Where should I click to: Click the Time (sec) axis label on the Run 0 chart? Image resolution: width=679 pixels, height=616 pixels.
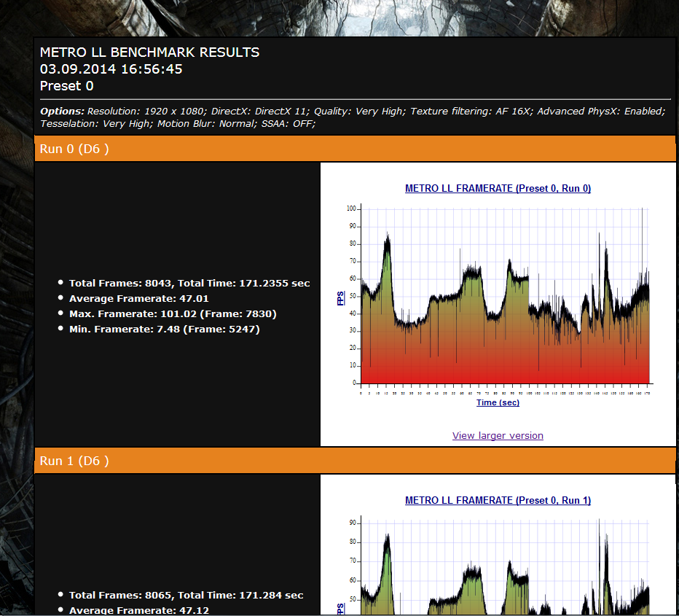coord(498,402)
